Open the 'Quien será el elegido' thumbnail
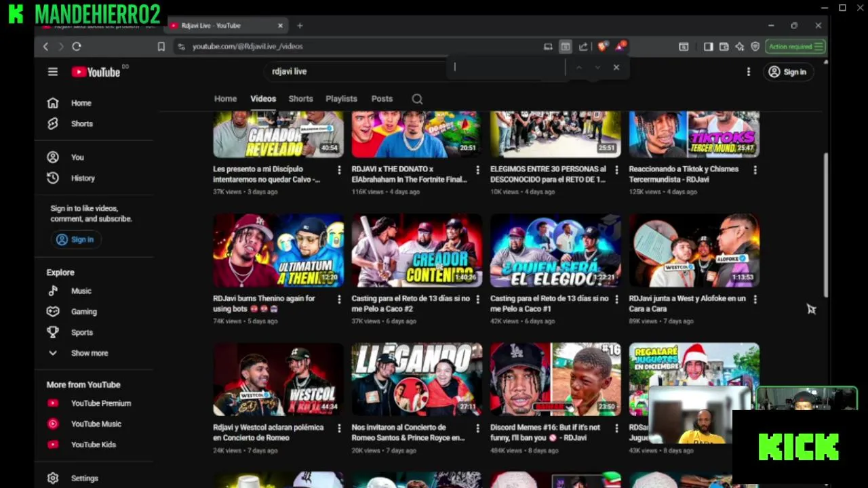The image size is (868, 488). pos(555,251)
